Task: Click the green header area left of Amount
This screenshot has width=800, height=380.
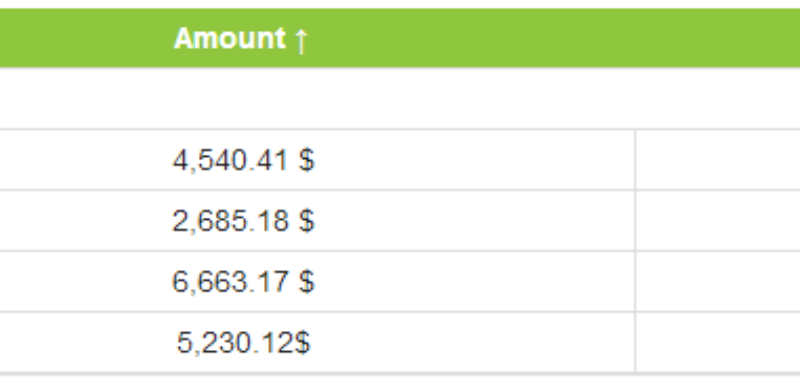Action: pos(86,38)
